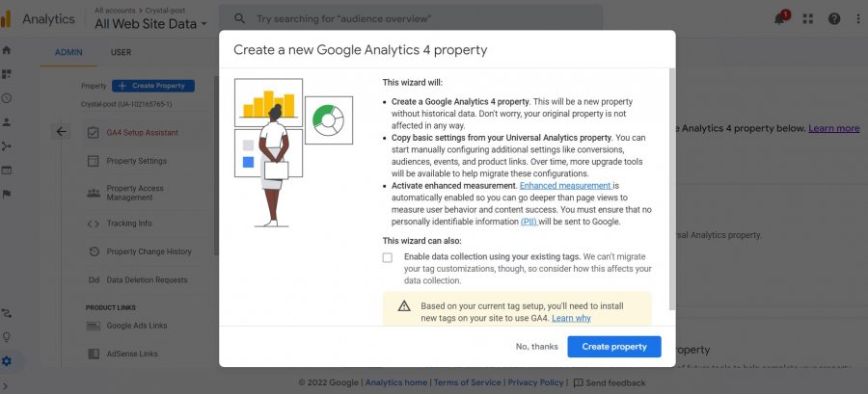Click the notifications bell icon
Screen dimensions: 868x394
780,18
